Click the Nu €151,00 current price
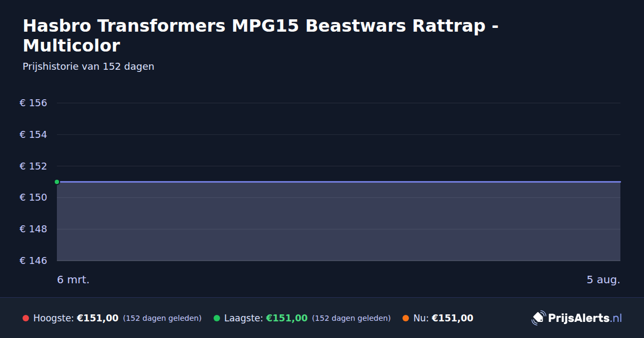The image size is (644, 338). click(452, 318)
